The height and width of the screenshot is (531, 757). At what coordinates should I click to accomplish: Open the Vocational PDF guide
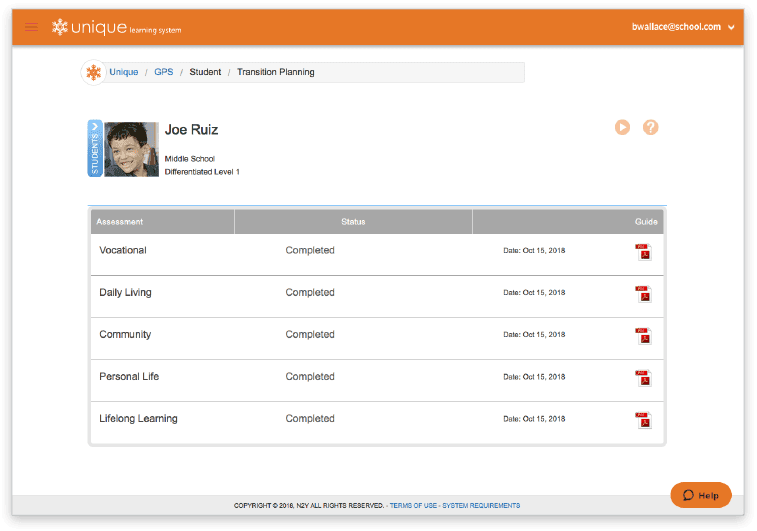tap(643, 252)
